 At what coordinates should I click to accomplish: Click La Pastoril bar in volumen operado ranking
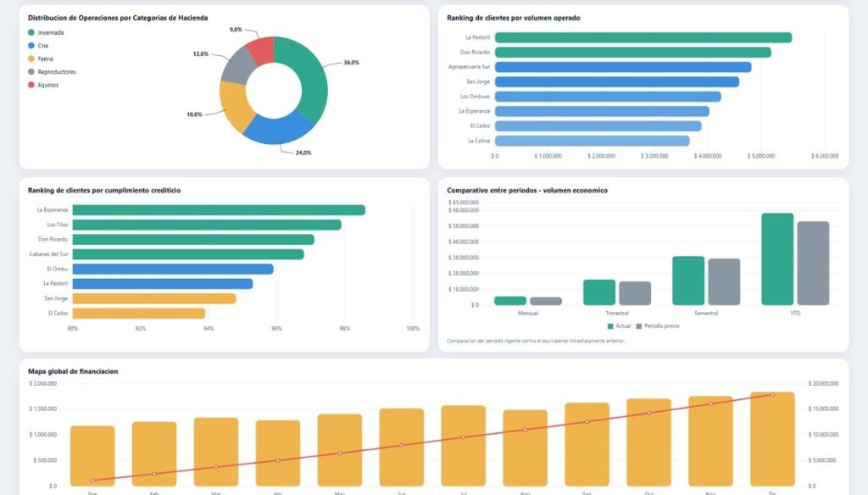click(643, 37)
